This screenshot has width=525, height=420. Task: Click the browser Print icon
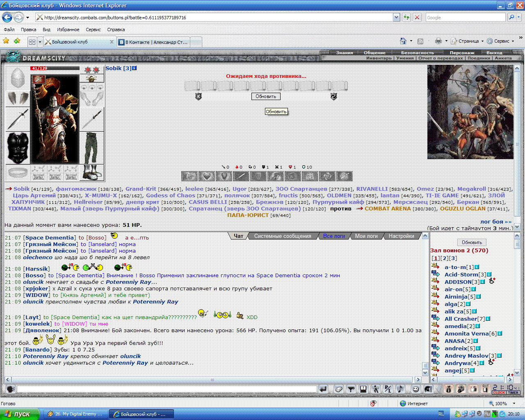[x=438, y=41]
